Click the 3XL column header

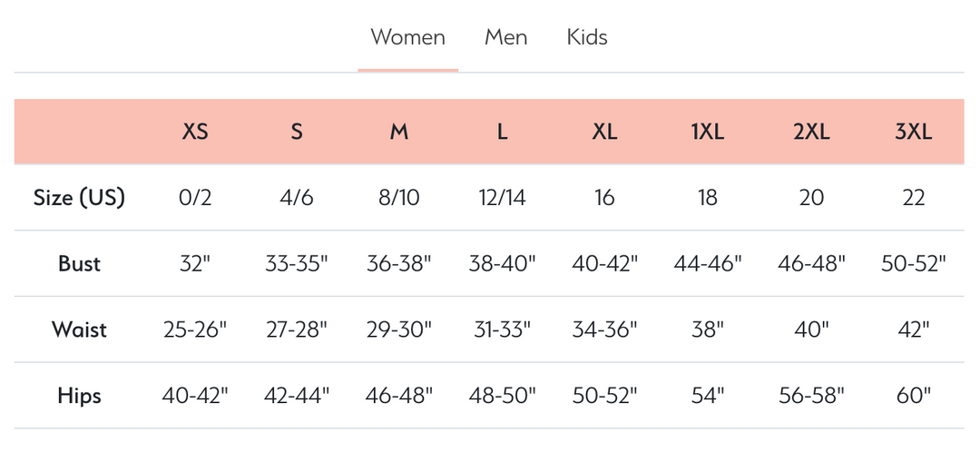point(913,132)
